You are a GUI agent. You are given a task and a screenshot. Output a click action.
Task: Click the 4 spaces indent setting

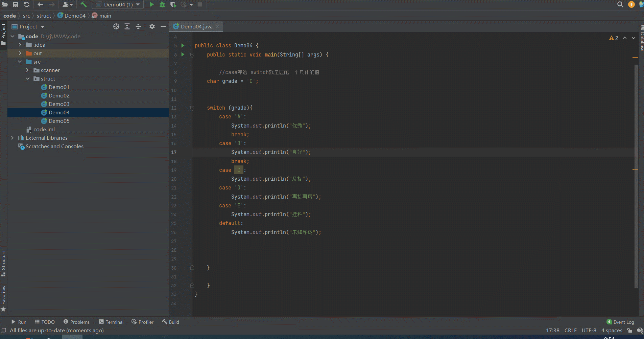click(612, 331)
